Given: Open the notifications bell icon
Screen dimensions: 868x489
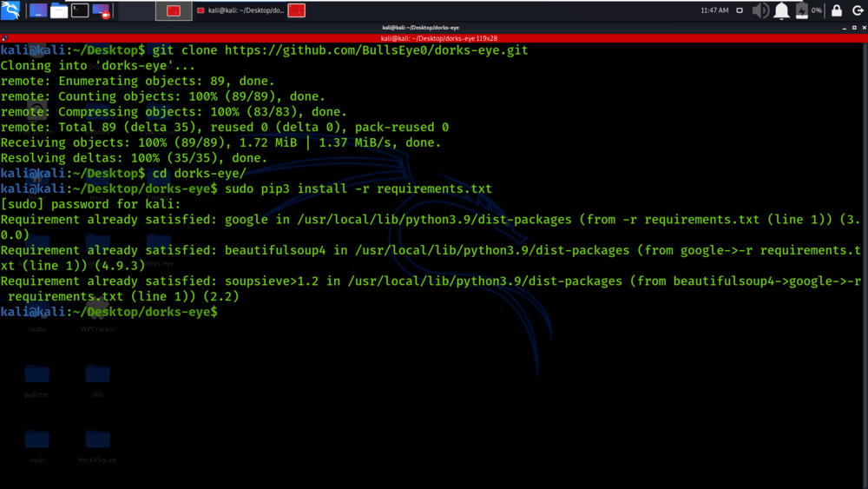Looking at the screenshot, I should coord(782,10).
